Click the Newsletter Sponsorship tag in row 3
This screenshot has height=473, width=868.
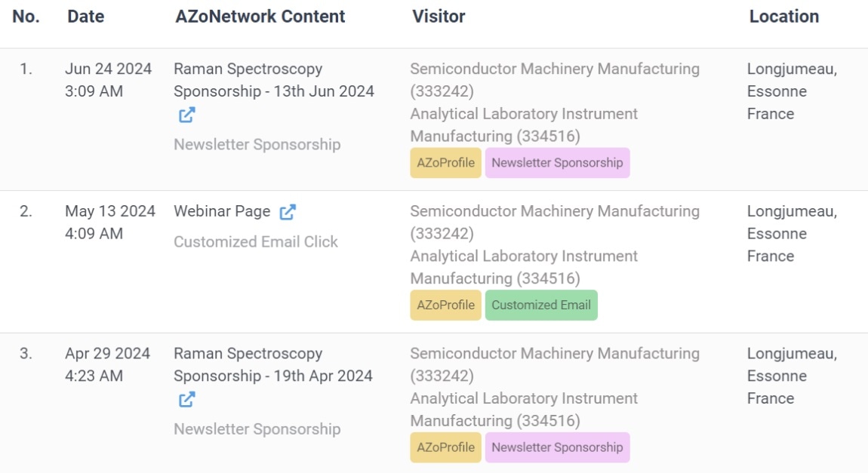558,447
